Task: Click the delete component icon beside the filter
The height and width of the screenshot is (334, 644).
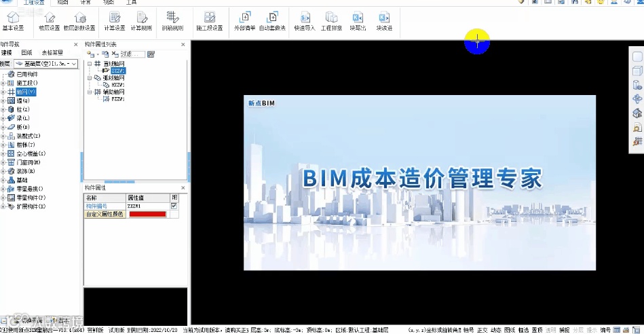Action: click(x=115, y=54)
